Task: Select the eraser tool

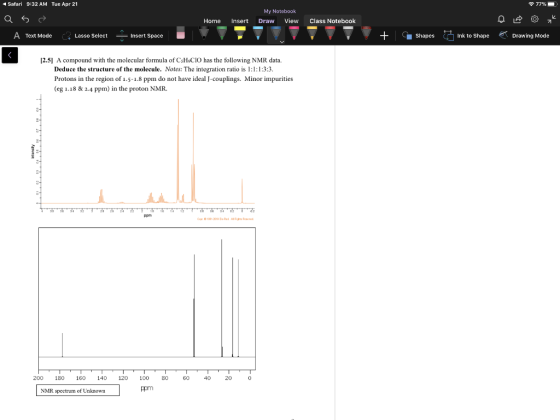Action: click(x=181, y=33)
